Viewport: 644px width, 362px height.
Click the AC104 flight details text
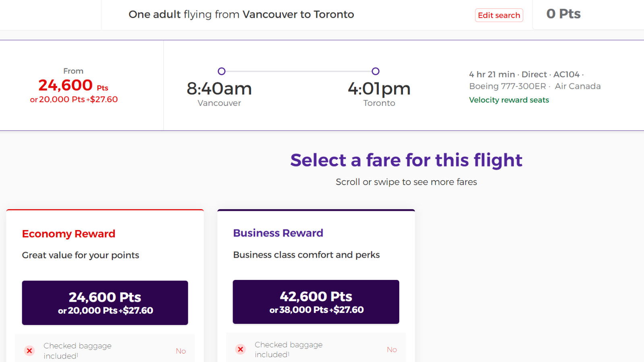point(566,74)
